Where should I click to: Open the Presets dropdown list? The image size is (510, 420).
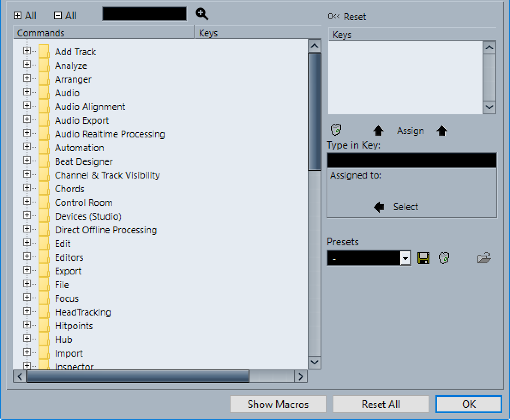click(405, 258)
